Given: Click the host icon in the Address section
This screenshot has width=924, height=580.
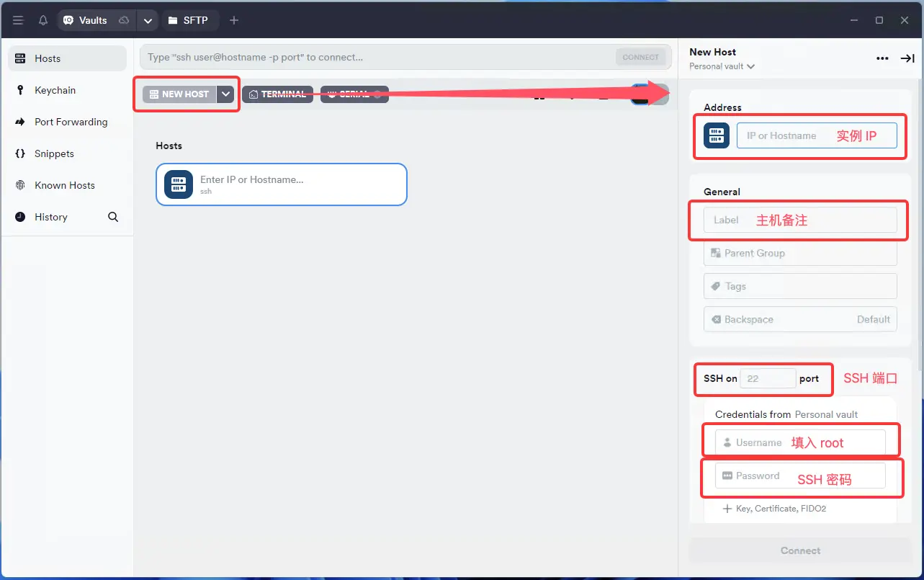Looking at the screenshot, I should tap(717, 135).
